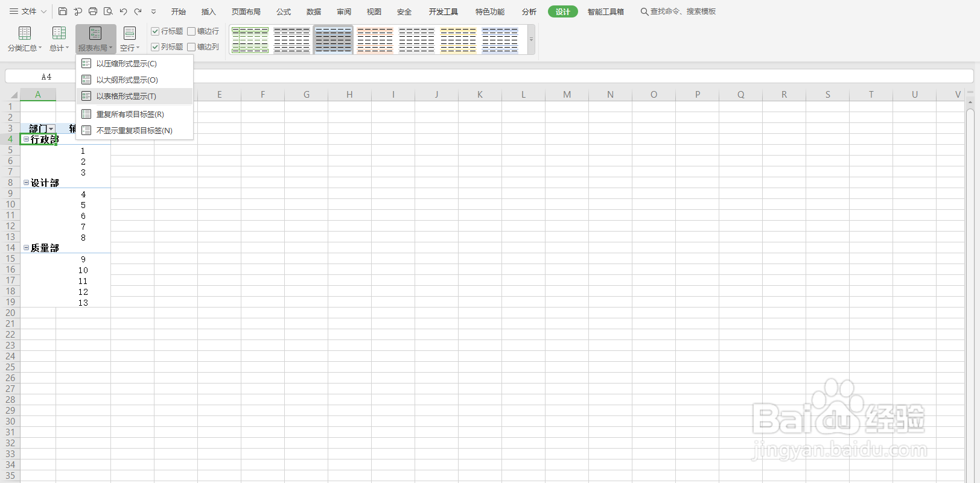Click the search magnifier icon
Viewport: 980px width, 483px height.
pos(644,11)
